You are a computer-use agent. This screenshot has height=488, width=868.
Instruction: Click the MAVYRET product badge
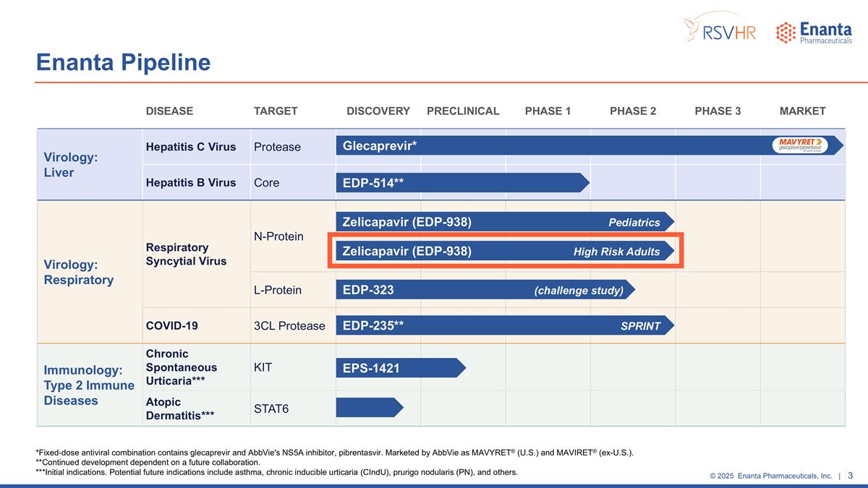(799, 145)
